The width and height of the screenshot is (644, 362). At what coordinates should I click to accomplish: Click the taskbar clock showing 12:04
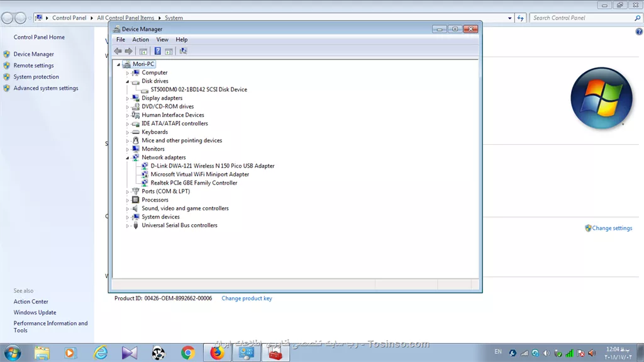(x=618, y=353)
